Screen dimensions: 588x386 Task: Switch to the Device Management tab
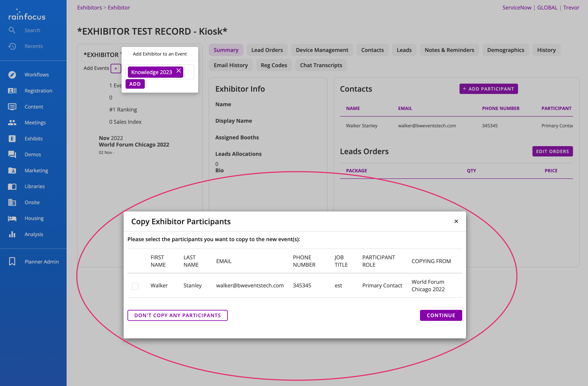[x=322, y=50]
